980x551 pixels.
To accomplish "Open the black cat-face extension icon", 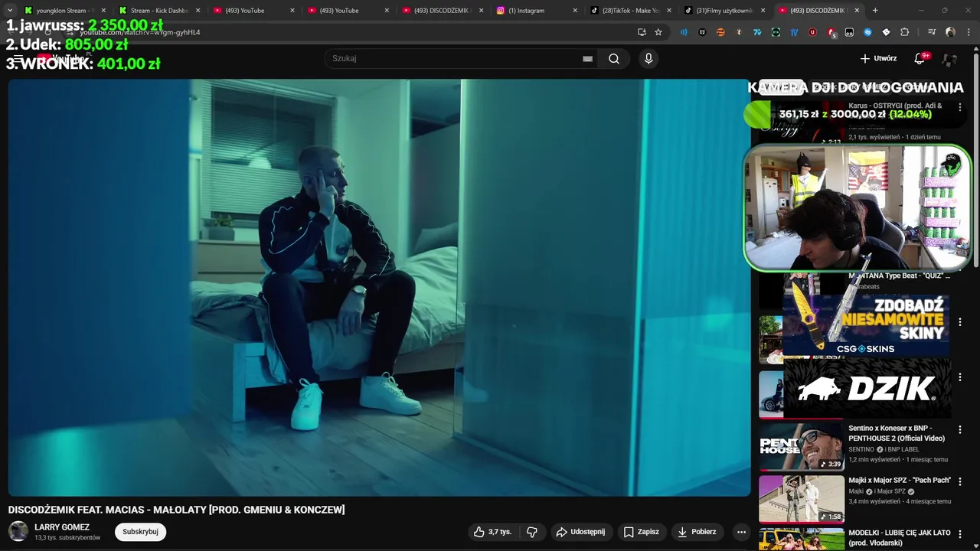I will (x=702, y=32).
